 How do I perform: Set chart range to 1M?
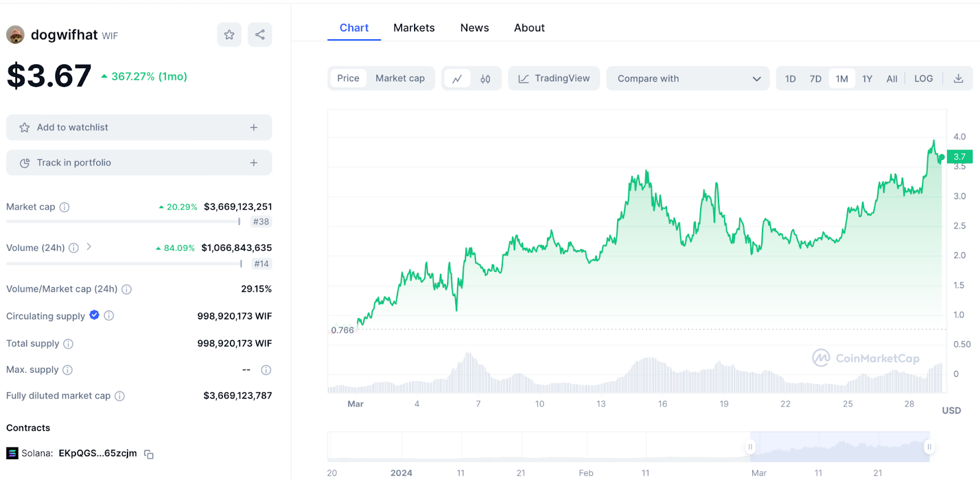[x=842, y=78]
